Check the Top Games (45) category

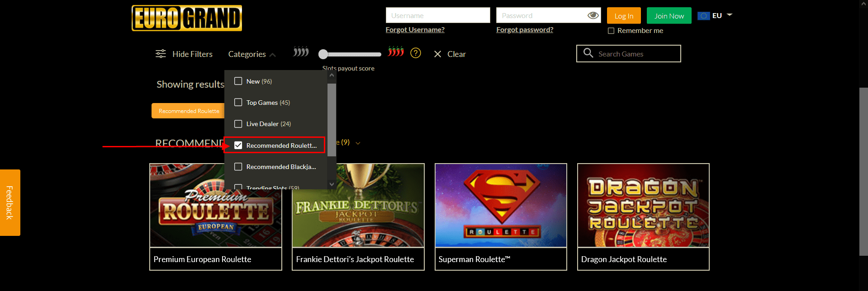coord(238,103)
